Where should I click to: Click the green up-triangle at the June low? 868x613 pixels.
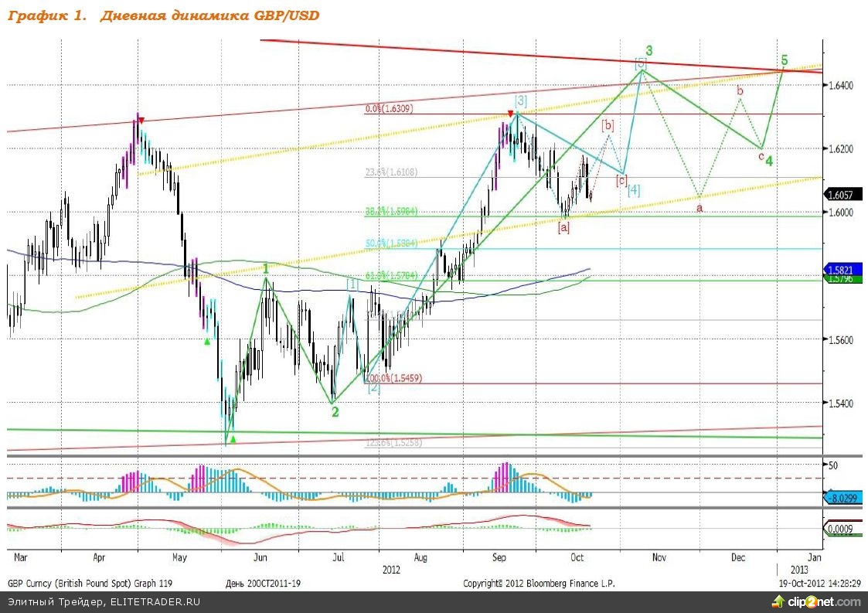coord(233,439)
